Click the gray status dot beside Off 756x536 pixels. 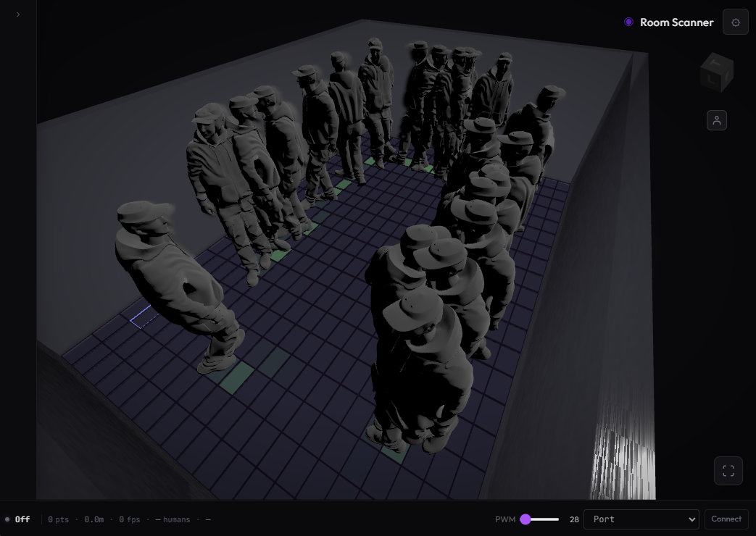click(9, 519)
